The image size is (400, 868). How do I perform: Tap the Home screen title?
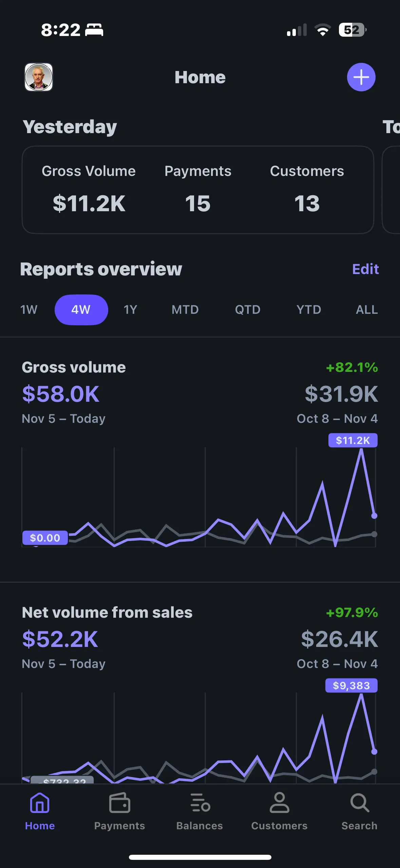click(x=200, y=77)
